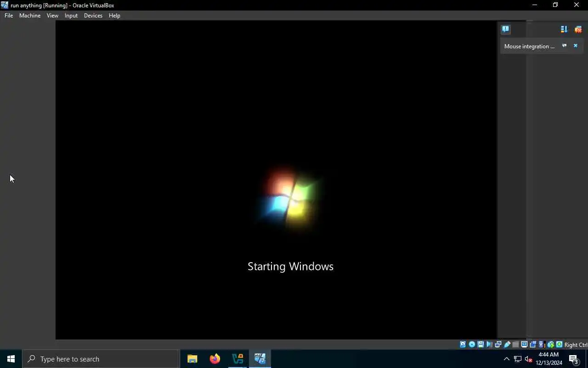Click the optical disk indicator icon

472,345
